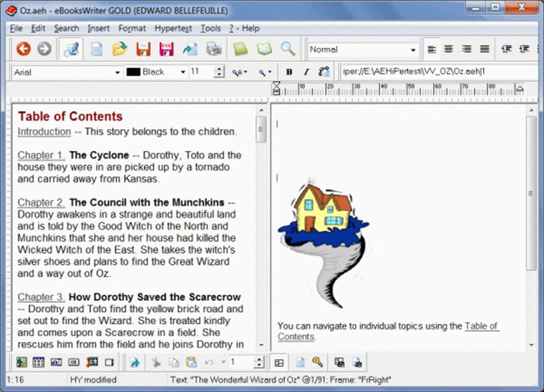This screenshot has width=544, height=392.
Task: Click the iper:// address field
Action: tap(440, 72)
